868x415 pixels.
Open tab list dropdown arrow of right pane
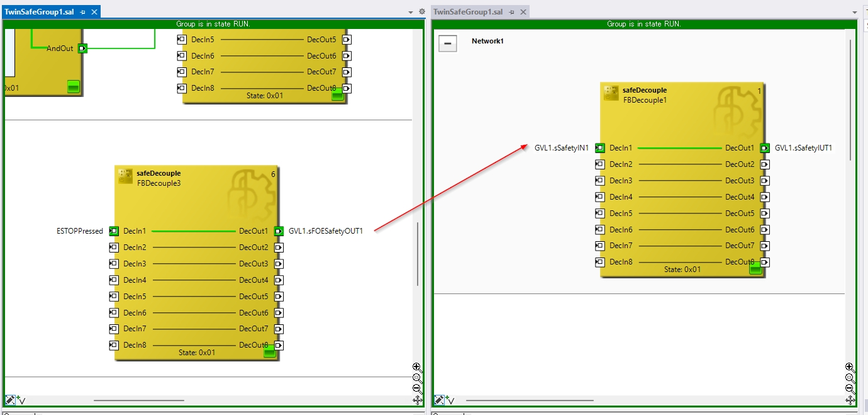(854, 12)
